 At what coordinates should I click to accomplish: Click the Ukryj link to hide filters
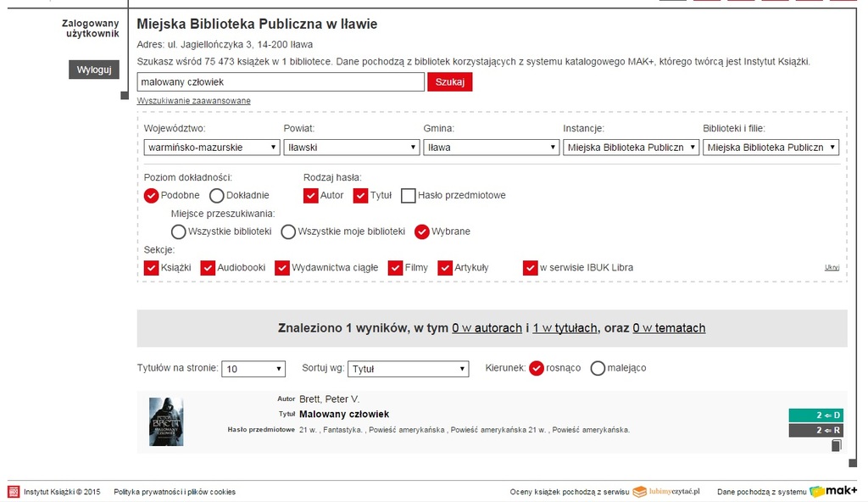(832, 268)
